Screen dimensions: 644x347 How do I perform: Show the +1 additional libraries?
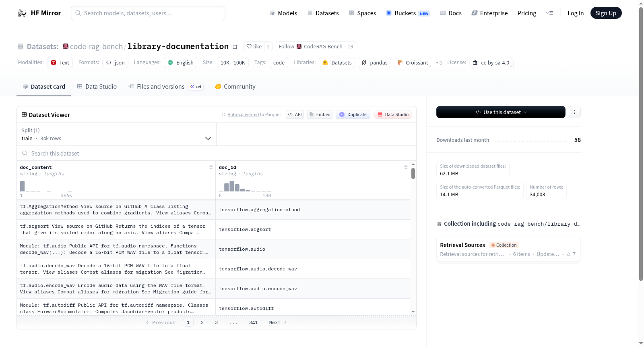439,62
